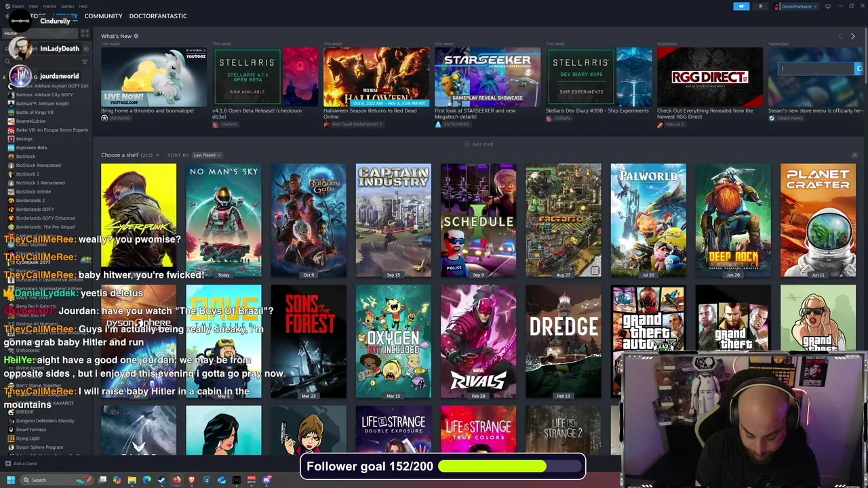
Task: Show the next What's New items
Action: [x=852, y=36]
